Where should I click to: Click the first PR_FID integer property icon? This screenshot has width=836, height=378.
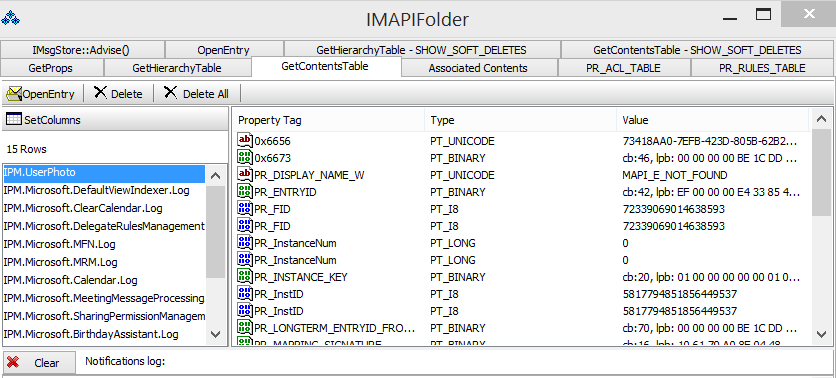245,209
